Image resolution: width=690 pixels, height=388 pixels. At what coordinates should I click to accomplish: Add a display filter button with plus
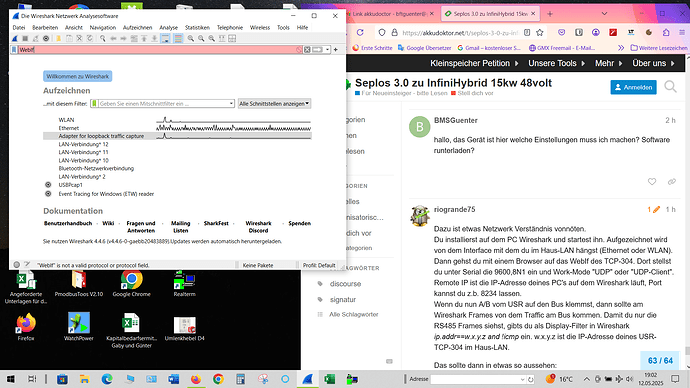(336, 50)
